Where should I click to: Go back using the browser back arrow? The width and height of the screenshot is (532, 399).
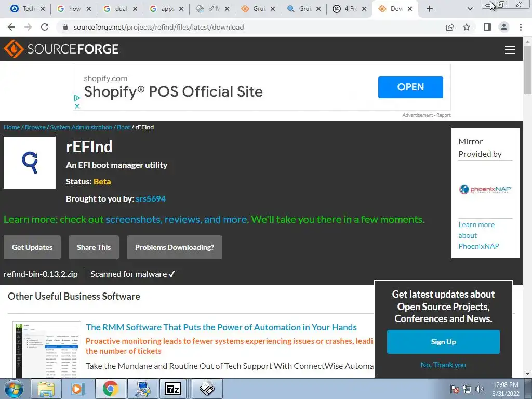click(11, 27)
